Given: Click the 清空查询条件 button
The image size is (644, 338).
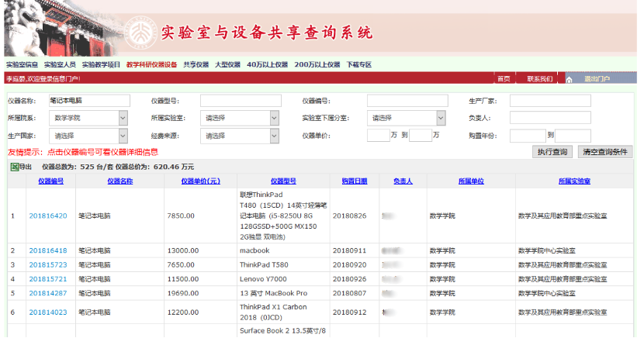Looking at the screenshot, I should (x=605, y=152).
